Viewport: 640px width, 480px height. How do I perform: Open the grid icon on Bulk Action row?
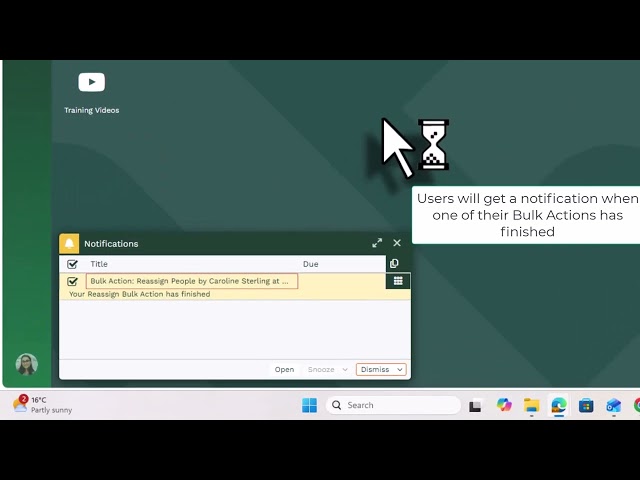click(x=398, y=281)
